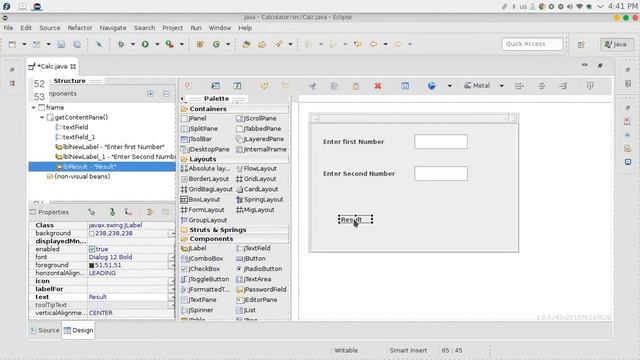Open the Project menu
This screenshot has height=360, width=640.
pyautogui.click(x=172, y=28)
